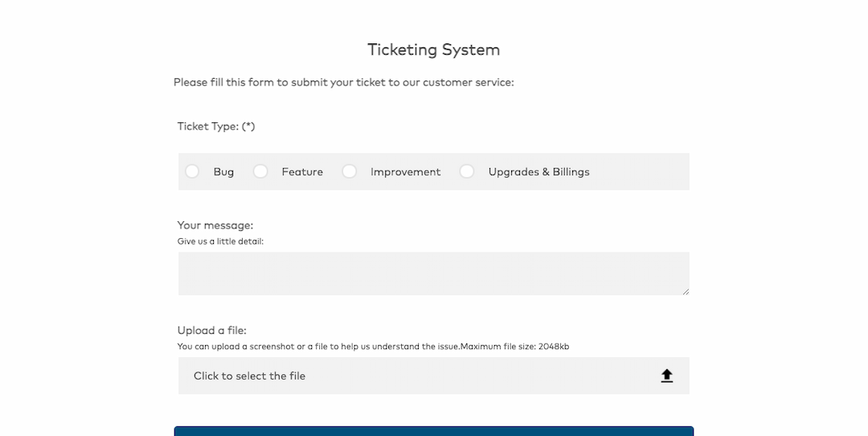Screen dimensions: 868x436
Task: Focus the Your message text area
Action: [433, 274]
